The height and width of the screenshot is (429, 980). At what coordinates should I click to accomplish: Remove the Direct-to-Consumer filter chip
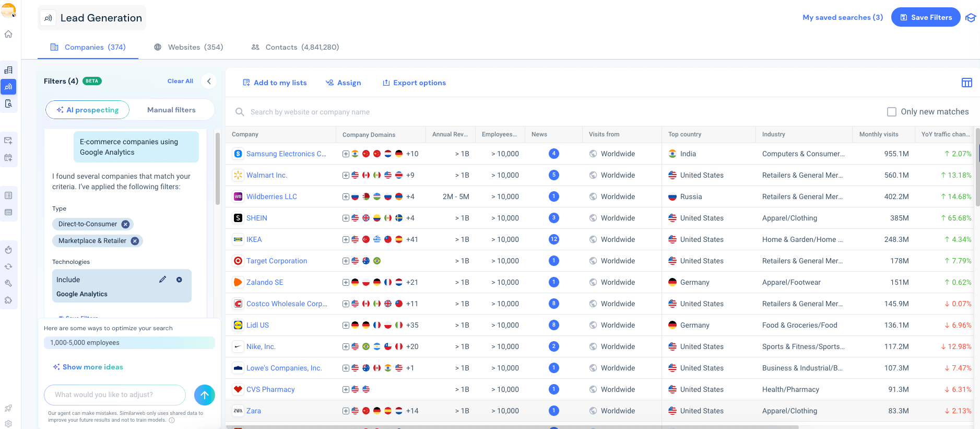(125, 224)
